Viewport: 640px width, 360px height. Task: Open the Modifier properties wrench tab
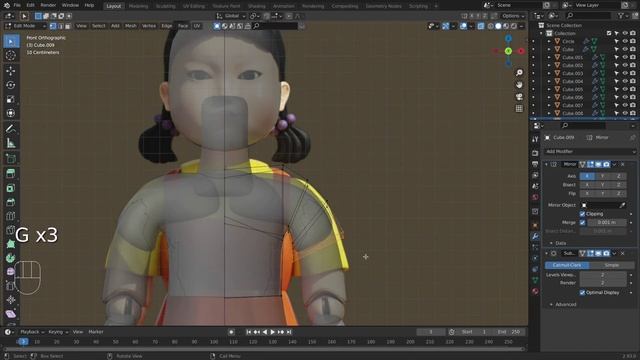pyautogui.click(x=535, y=236)
